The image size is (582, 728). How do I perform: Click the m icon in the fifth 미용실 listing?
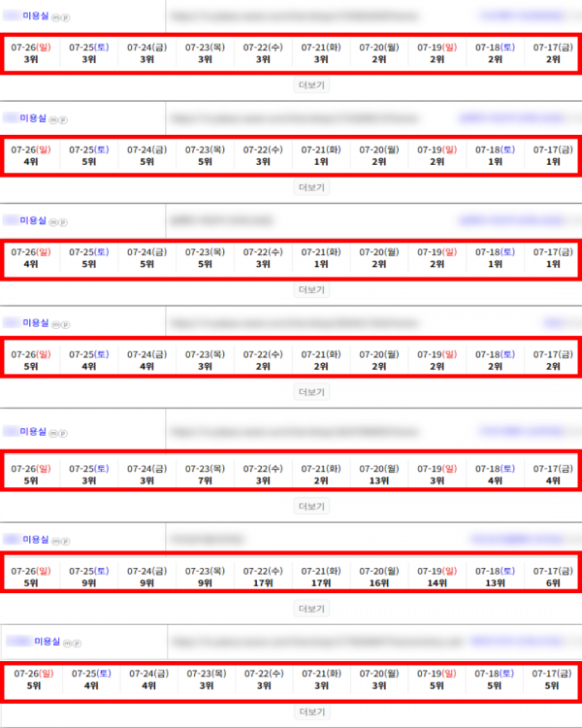tap(53, 433)
